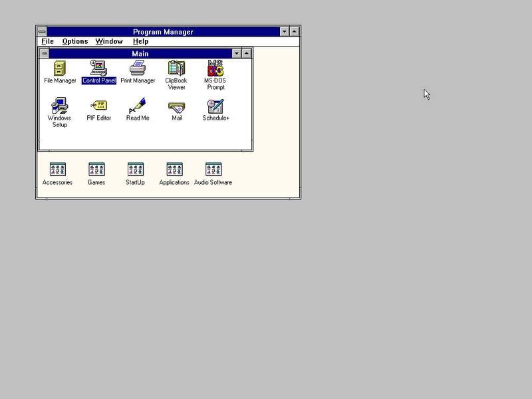Select the Control Panel icon
Viewport: 532px width, 399px height.
tap(98, 68)
